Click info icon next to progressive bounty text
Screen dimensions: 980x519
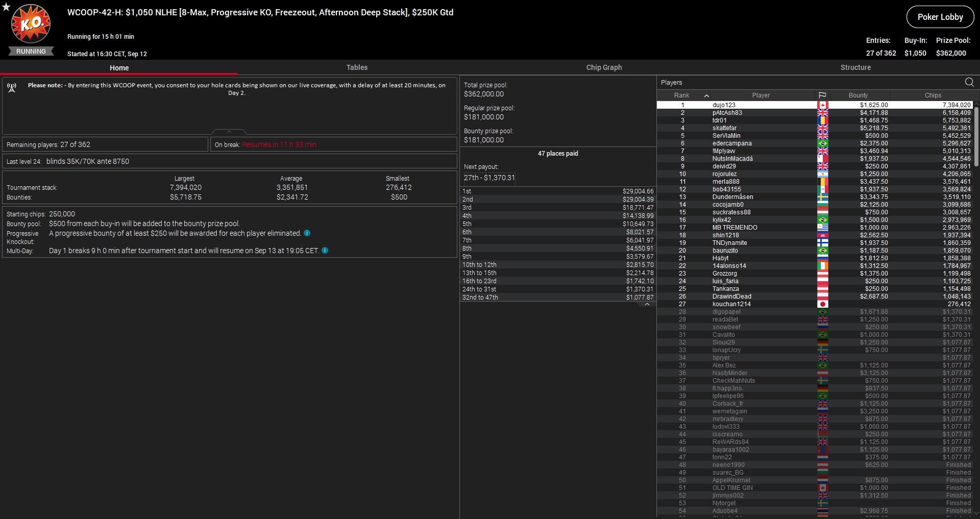click(307, 233)
